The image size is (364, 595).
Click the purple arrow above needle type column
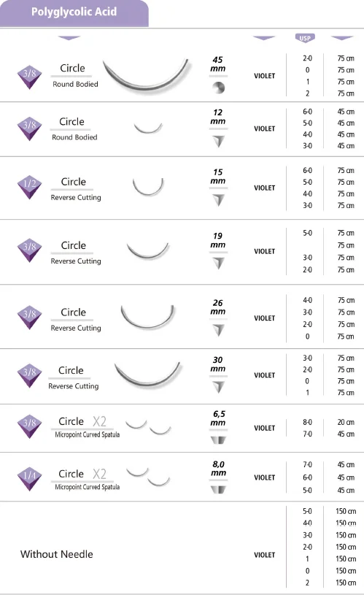(69, 38)
